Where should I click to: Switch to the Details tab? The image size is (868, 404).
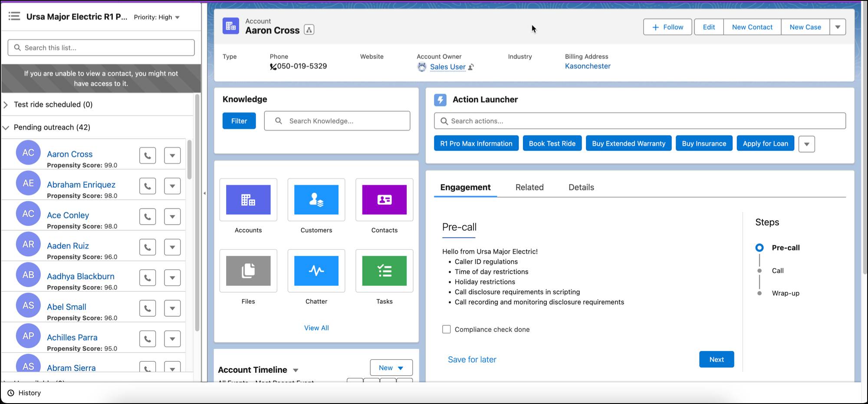coord(581,187)
